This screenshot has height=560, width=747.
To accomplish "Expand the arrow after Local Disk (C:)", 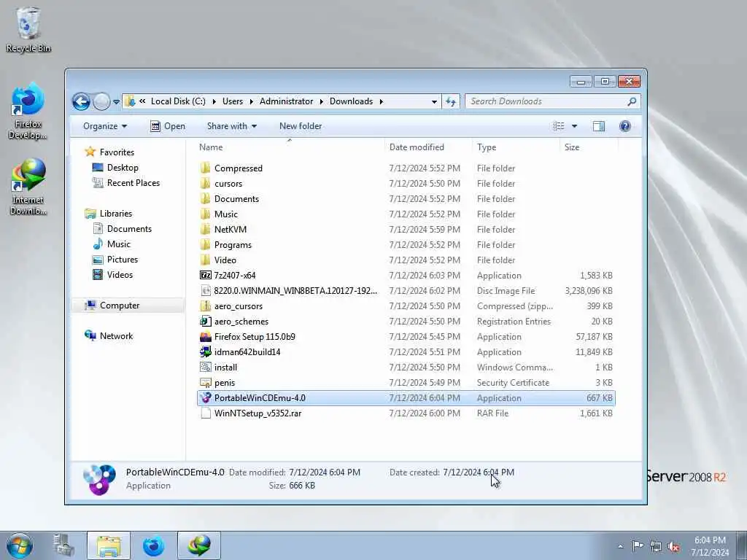I will [x=214, y=101].
